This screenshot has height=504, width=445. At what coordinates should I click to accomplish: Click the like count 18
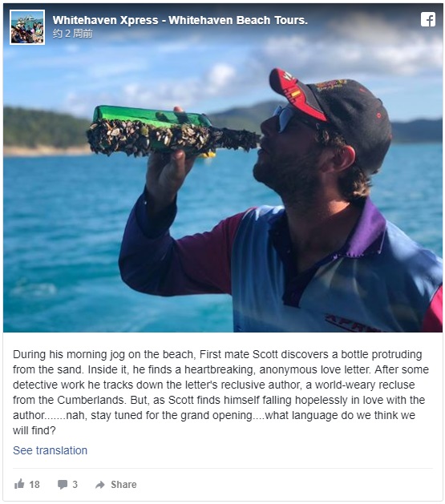coord(34,485)
